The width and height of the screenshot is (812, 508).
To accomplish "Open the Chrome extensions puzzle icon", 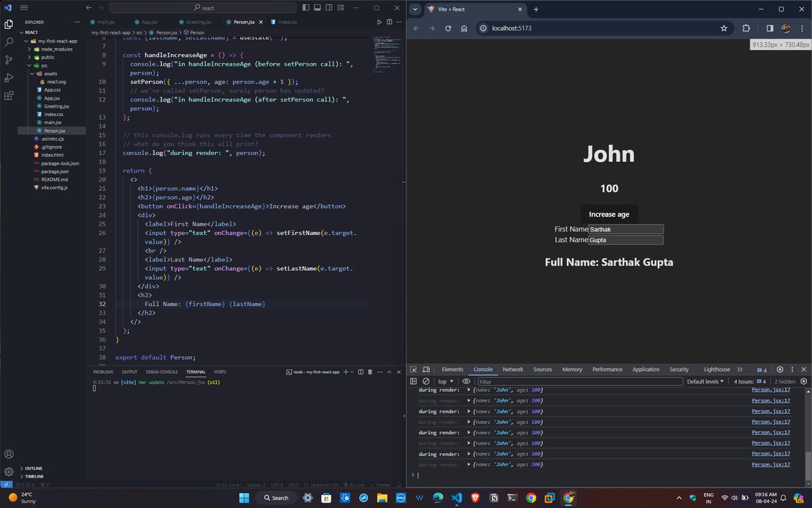I will 746,28.
